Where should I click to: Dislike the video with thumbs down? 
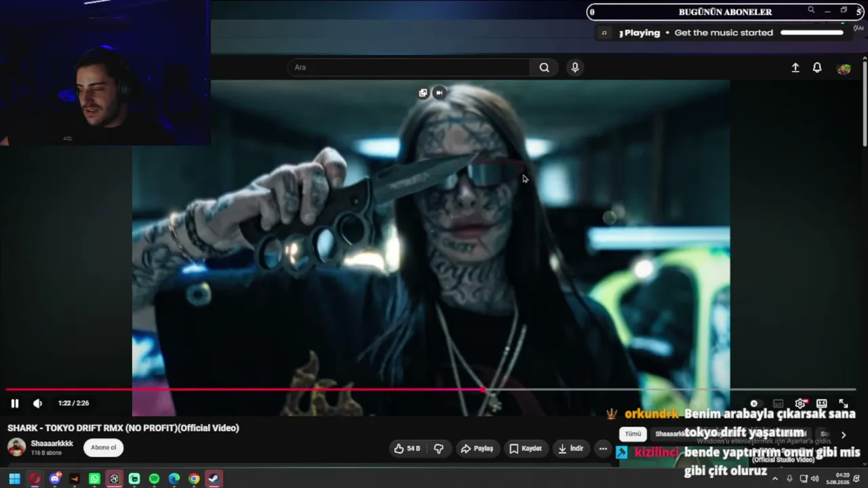439,449
